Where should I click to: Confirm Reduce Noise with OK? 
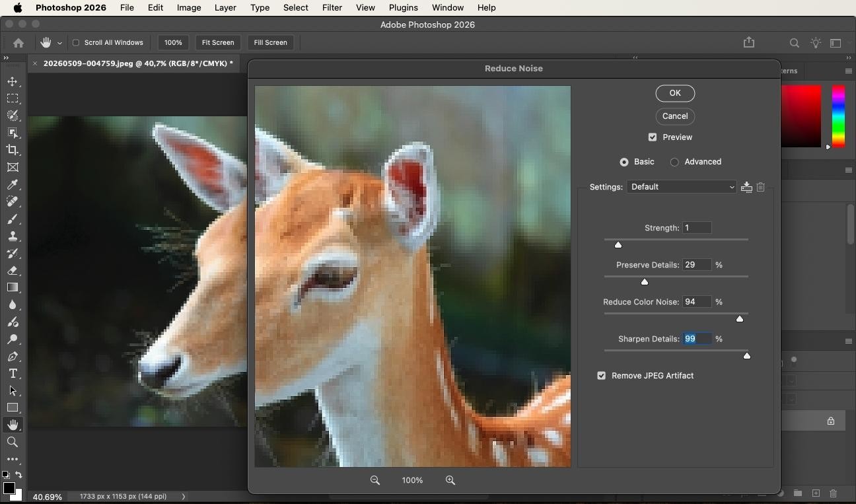[675, 93]
